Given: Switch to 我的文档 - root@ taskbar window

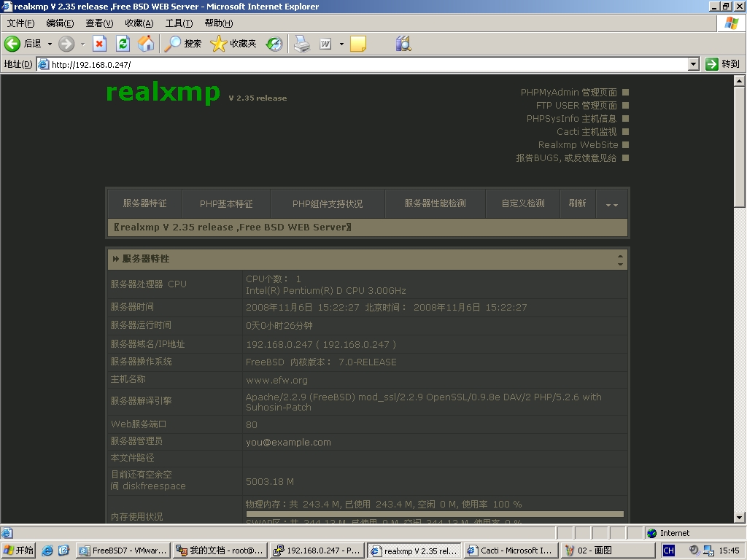Looking at the screenshot, I should (220, 551).
